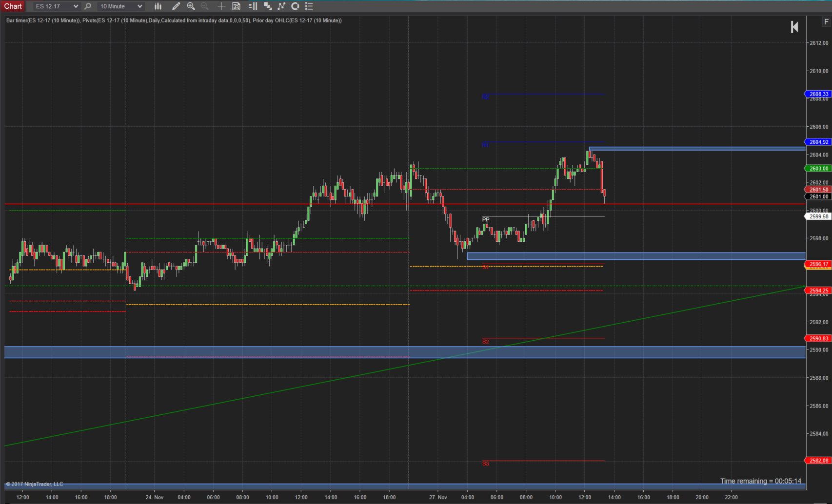Image resolution: width=832 pixels, height=504 pixels.
Task: Click the 2594,25 price marker
Action: (817, 291)
